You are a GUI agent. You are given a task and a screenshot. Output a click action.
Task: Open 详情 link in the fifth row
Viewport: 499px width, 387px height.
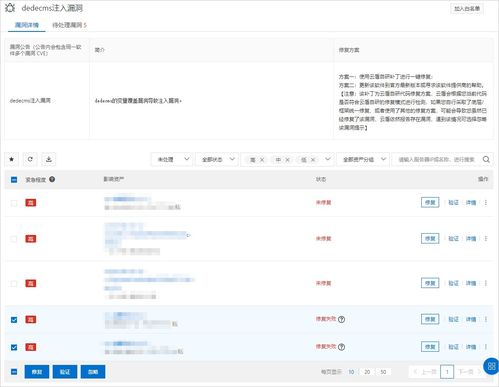(471, 347)
